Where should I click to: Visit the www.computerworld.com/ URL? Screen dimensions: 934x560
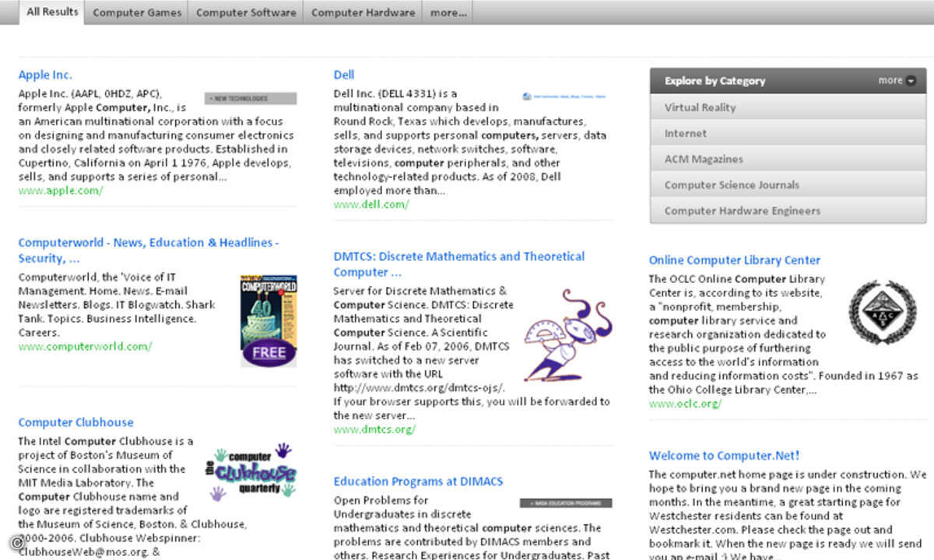click(x=86, y=346)
